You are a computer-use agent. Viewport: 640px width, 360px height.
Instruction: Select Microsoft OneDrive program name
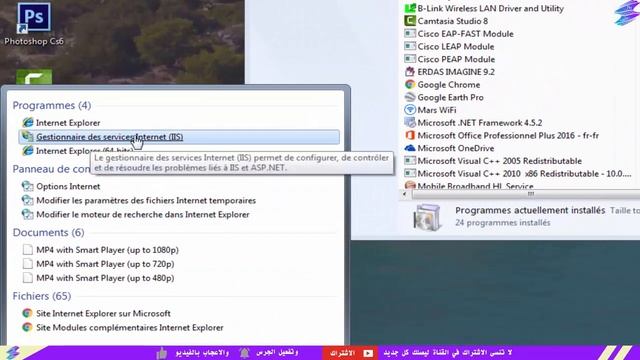[456, 148]
